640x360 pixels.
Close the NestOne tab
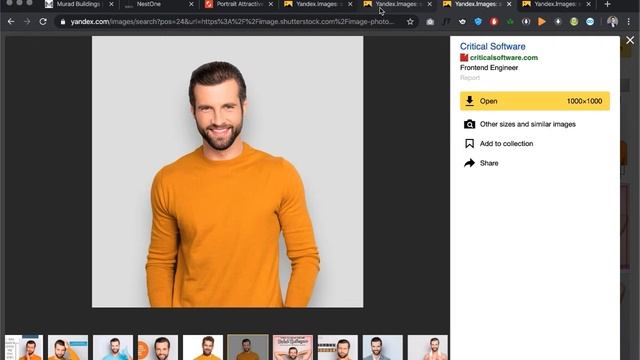(191, 4)
